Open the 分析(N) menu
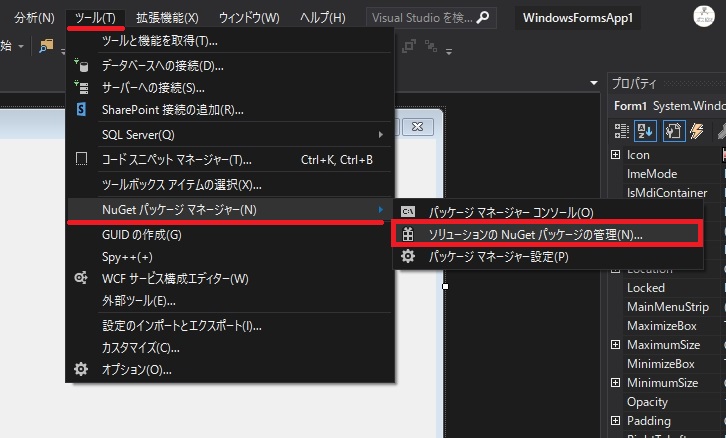 click(x=34, y=18)
